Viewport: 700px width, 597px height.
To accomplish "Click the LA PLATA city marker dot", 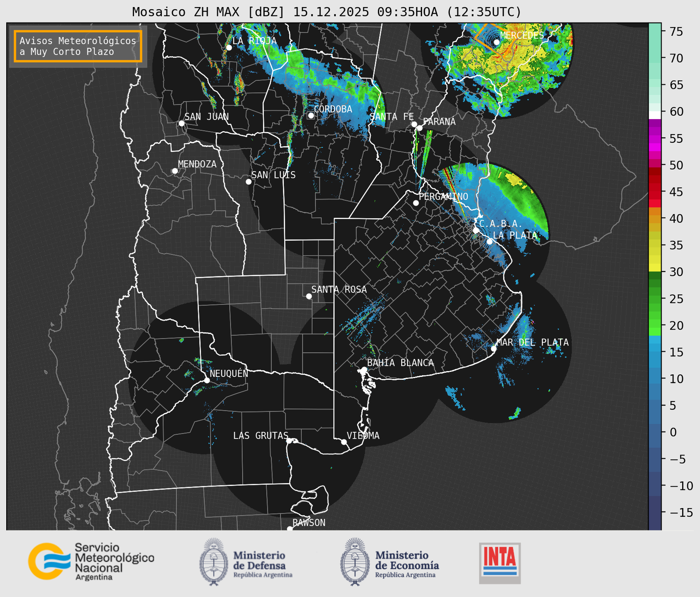I will 490,242.
